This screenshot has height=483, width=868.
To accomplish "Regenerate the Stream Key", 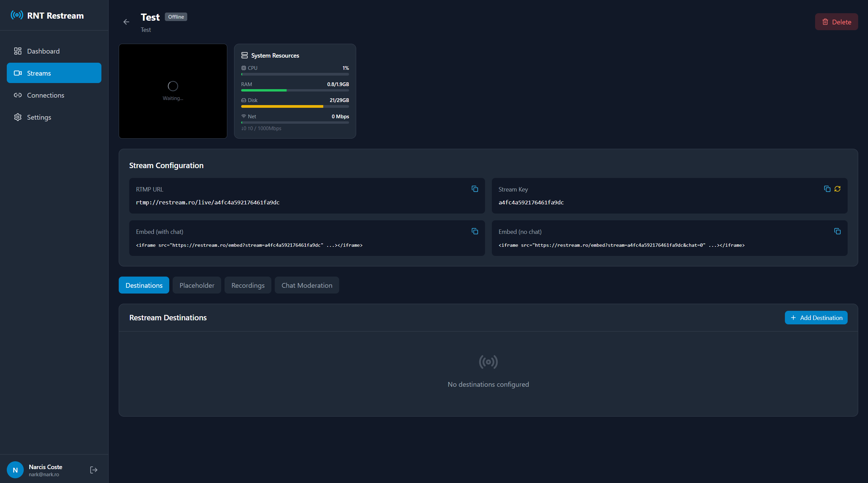I will (837, 188).
